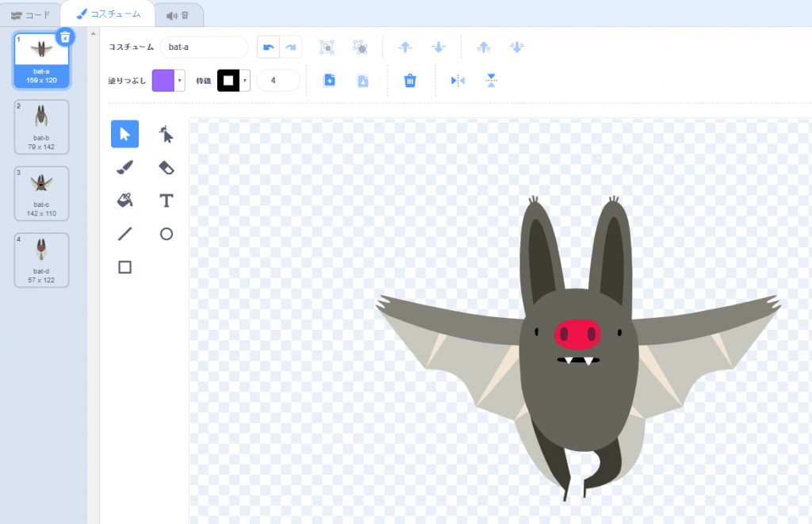Delete the bat-a costume

pos(65,36)
